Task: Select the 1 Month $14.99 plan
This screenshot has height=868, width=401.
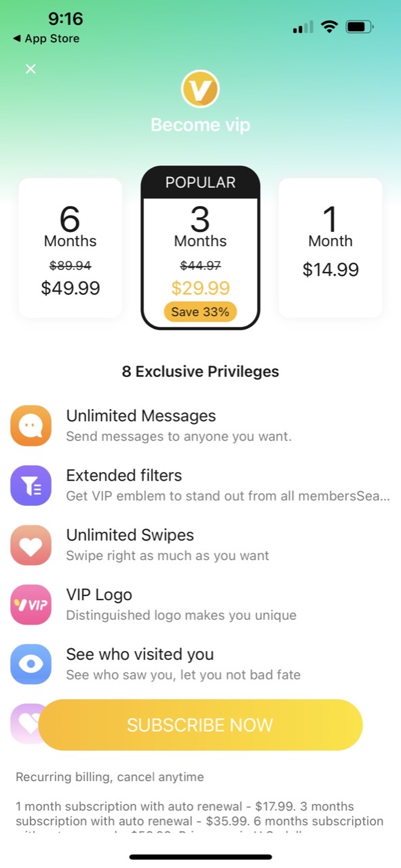Action: point(330,248)
